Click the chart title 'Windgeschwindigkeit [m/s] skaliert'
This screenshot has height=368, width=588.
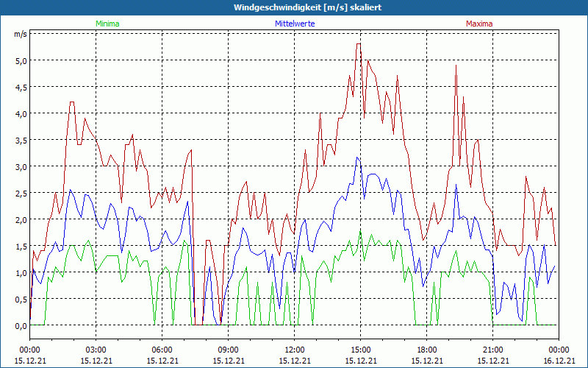tap(307, 7)
